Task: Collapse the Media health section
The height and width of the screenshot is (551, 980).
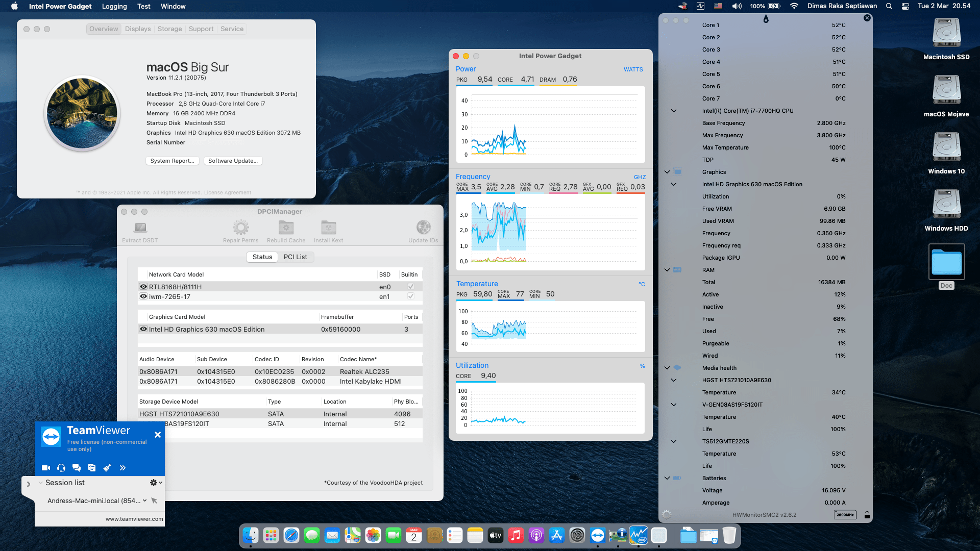Action: [x=667, y=368]
